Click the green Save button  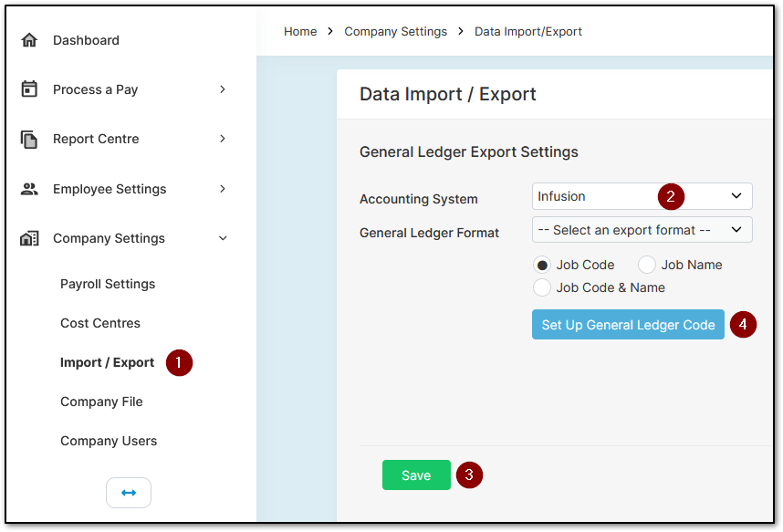[416, 475]
